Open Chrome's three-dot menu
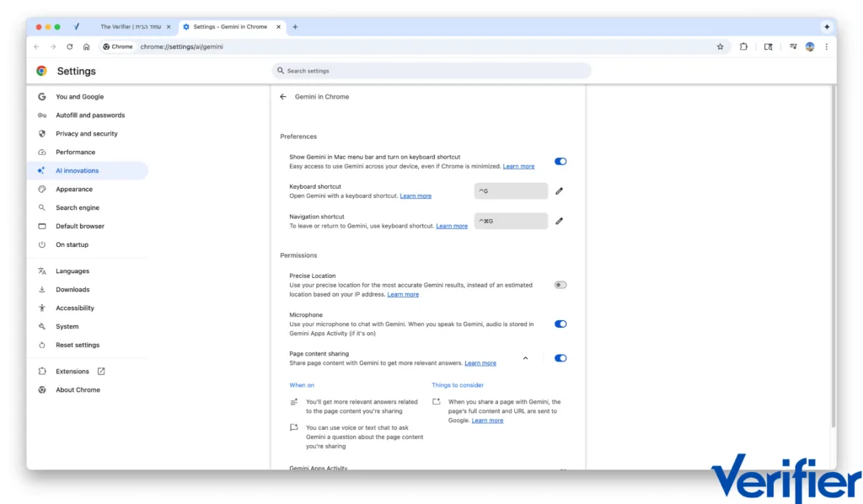Viewport: 863px width, 504px height. point(826,46)
